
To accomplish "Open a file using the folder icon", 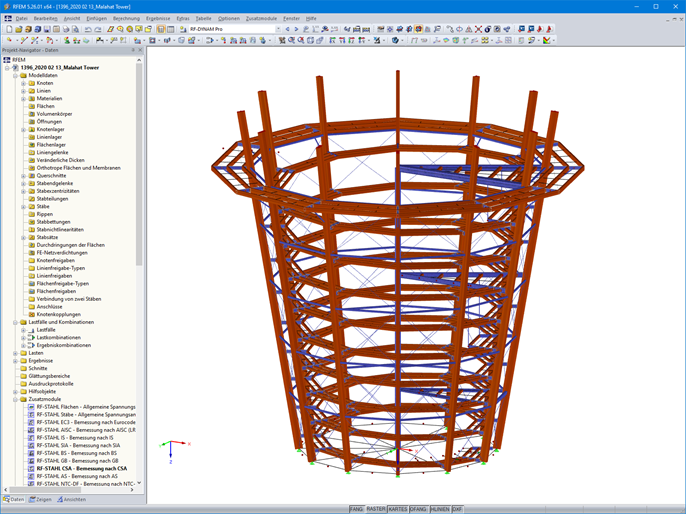I will tap(18, 29).
